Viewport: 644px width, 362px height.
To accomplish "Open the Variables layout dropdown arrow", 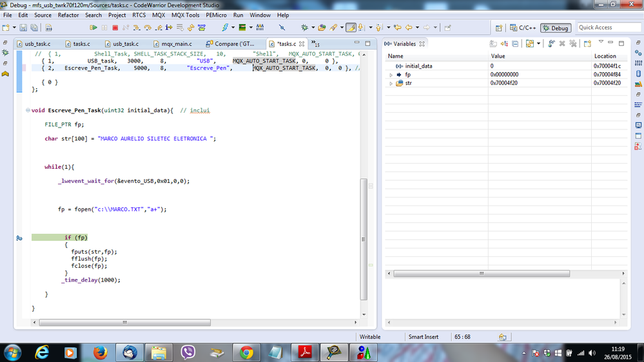I will click(x=538, y=44).
